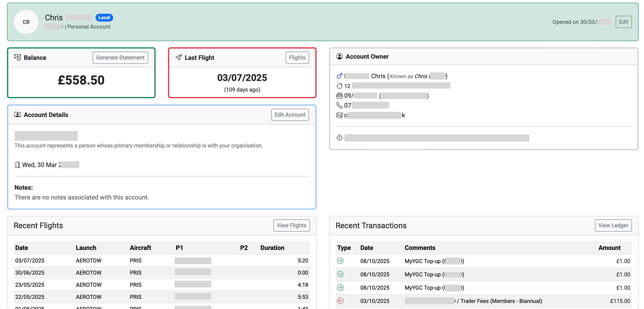Viewport: 644px width, 309px height.
Task: Click the birthday cake icon in Account Owner
Action: [x=340, y=96]
